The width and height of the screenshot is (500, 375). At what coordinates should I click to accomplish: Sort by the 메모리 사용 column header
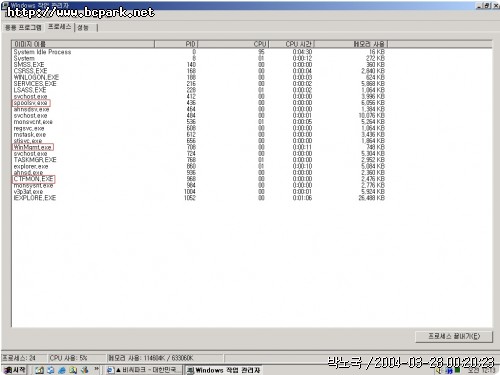(x=351, y=44)
